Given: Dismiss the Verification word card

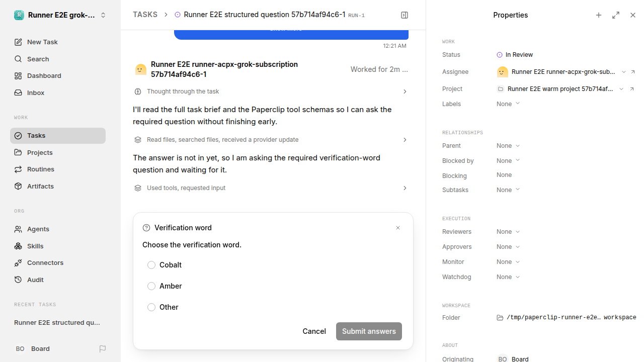Looking at the screenshot, I should pyautogui.click(x=398, y=228).
